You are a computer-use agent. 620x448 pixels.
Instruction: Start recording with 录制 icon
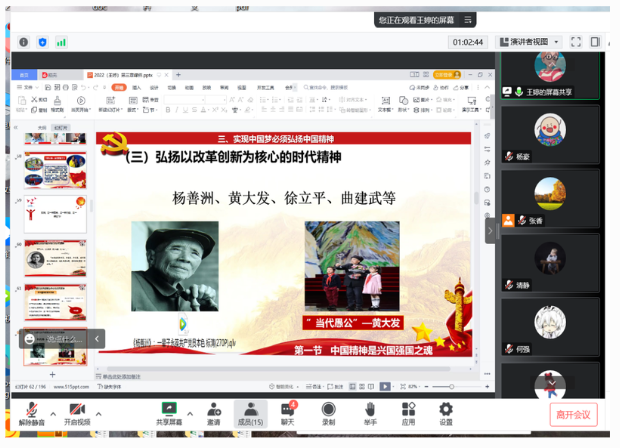tap(328, 413)
